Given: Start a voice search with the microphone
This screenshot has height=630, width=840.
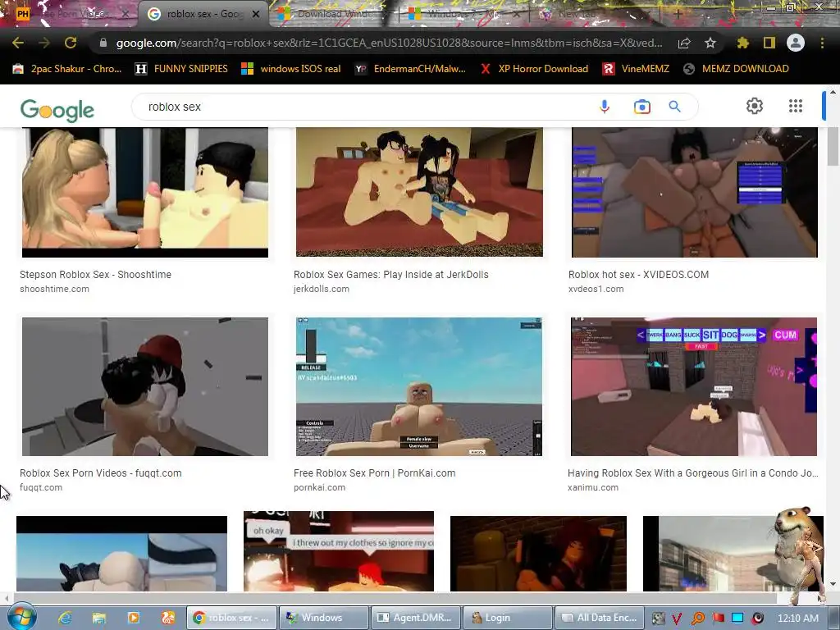Looking at the screenshot, I should point(605,107).
